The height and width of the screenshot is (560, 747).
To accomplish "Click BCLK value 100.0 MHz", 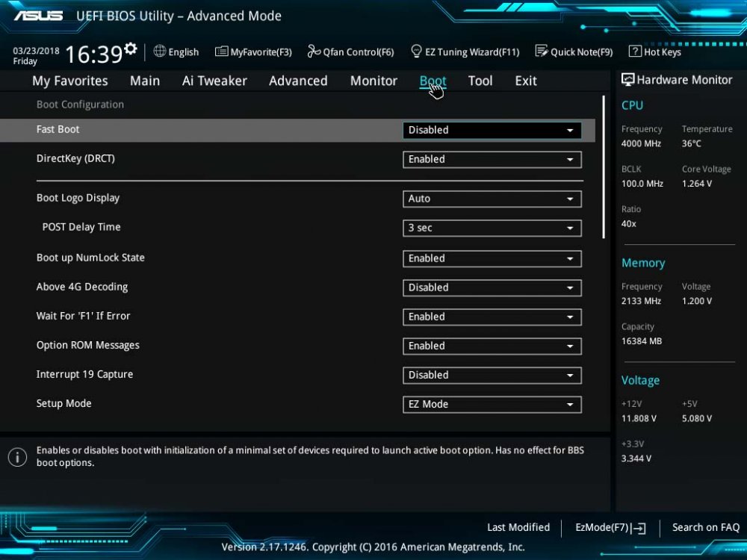I will tap(642, 184).
